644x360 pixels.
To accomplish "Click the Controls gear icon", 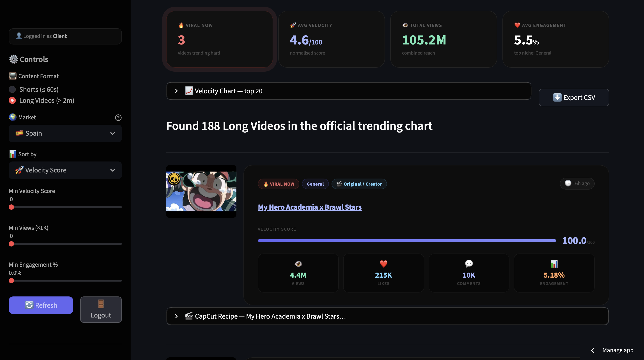I will [14, 59].
